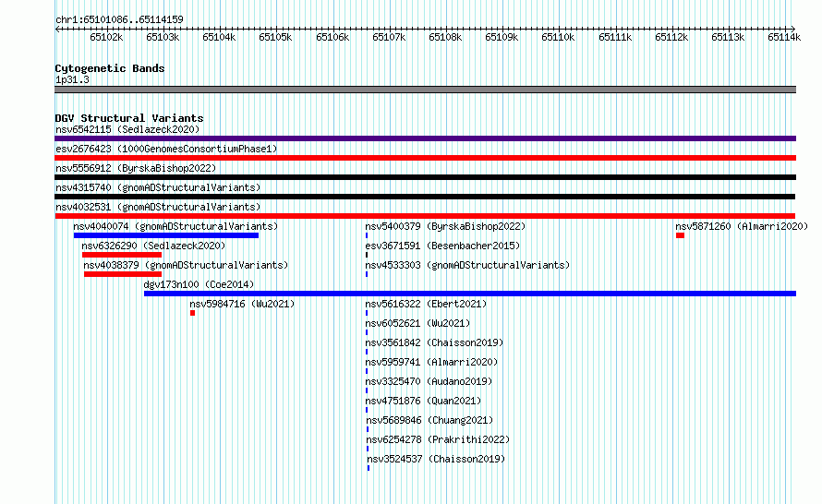Open esv3671591 (Besenbacher2015) label

point(442,246)
